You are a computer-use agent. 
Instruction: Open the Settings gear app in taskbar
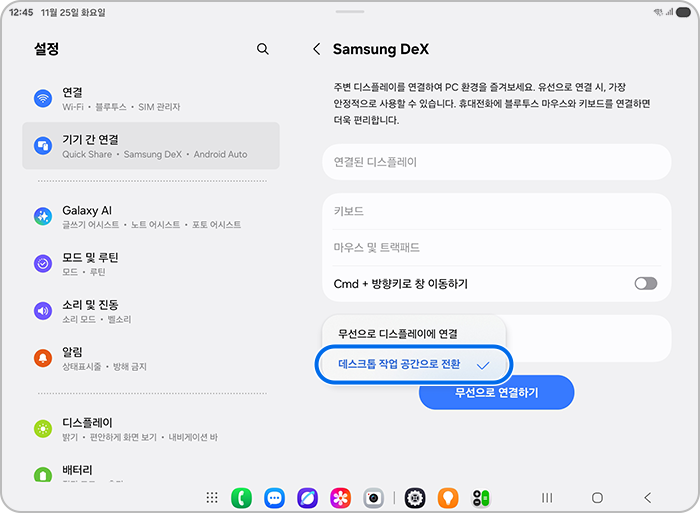tap(415, 498)
